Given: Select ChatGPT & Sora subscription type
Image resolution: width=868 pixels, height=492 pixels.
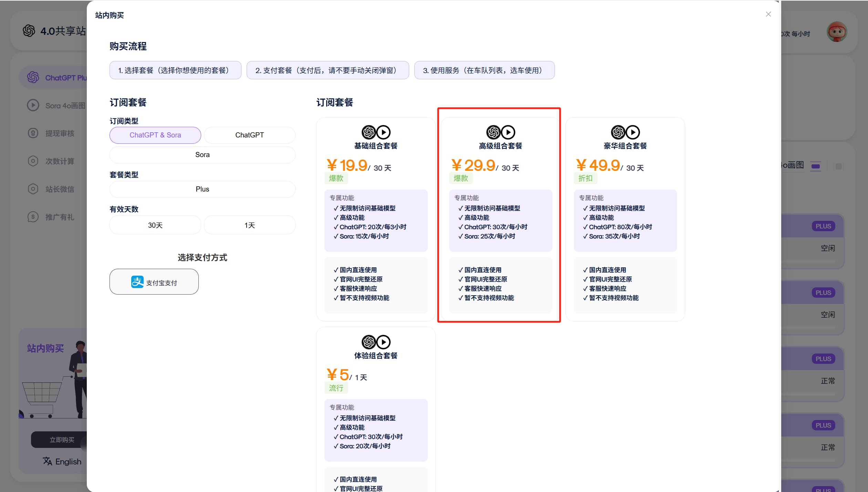Looking at the screenshot, I should [155, 135].
